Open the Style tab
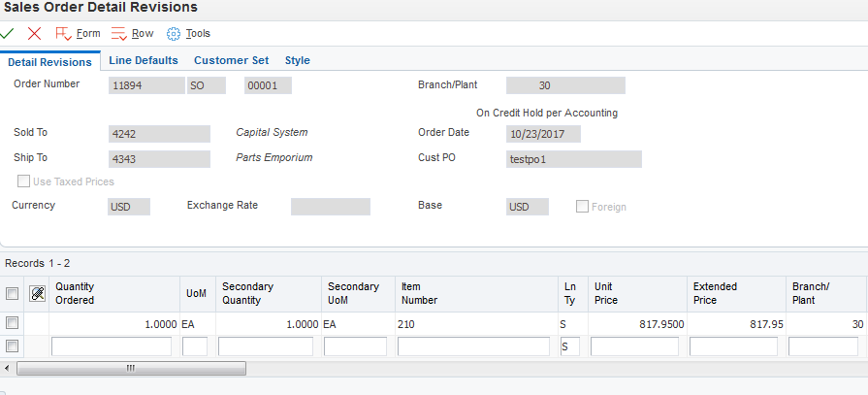The image size is (868, 395). 298,60
